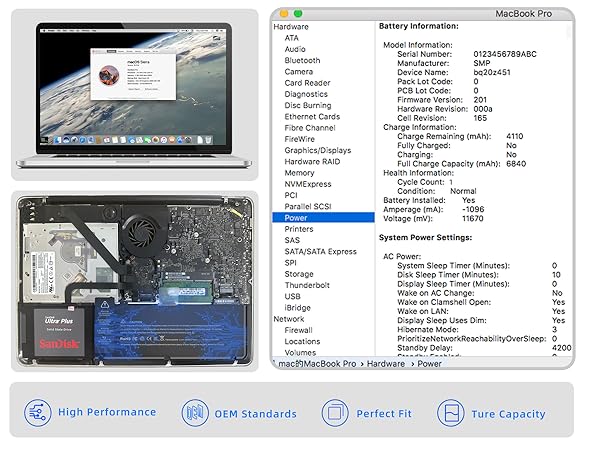Screen dimensions: 600x450
Task: Click the highlighted Power sidebar row
Action: 323,218
